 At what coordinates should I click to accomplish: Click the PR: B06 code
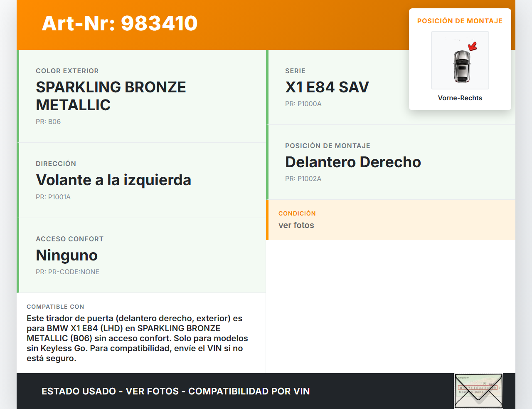pyautogui.click(x=48, y=121)
